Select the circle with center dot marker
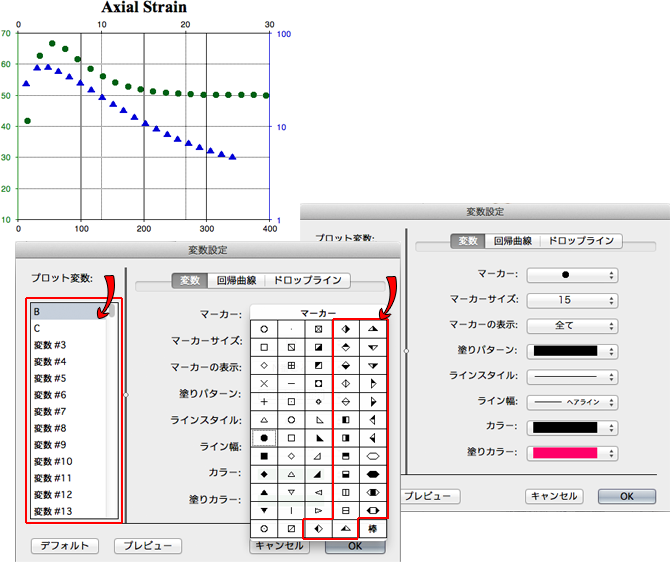670x562 pixels. (x=264, y=529)
